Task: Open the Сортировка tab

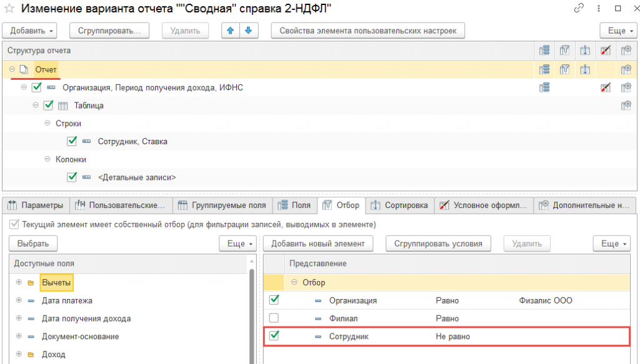Action: click(x=399, y=205)
